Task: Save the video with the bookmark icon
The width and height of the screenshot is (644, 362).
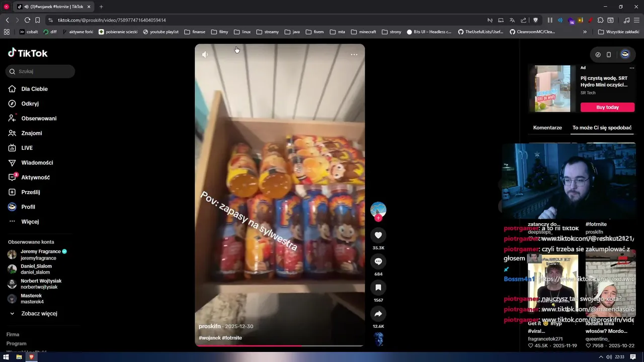Action: pos(378,288)
